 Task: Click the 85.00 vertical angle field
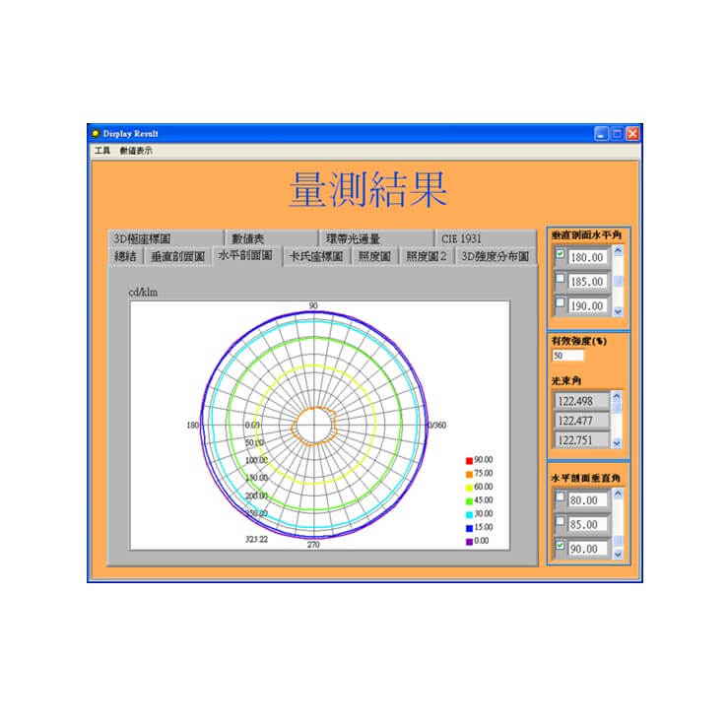[587, 524]
